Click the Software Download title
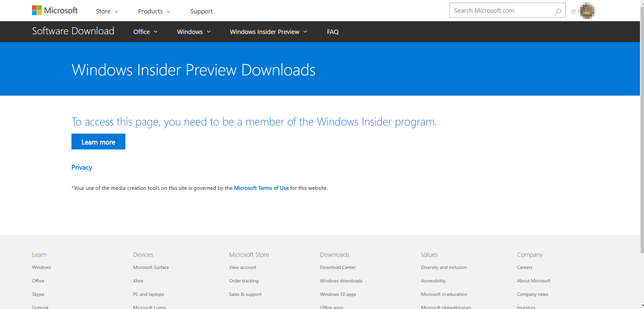Viewport: 644px width, 309px height. [73, 31]
